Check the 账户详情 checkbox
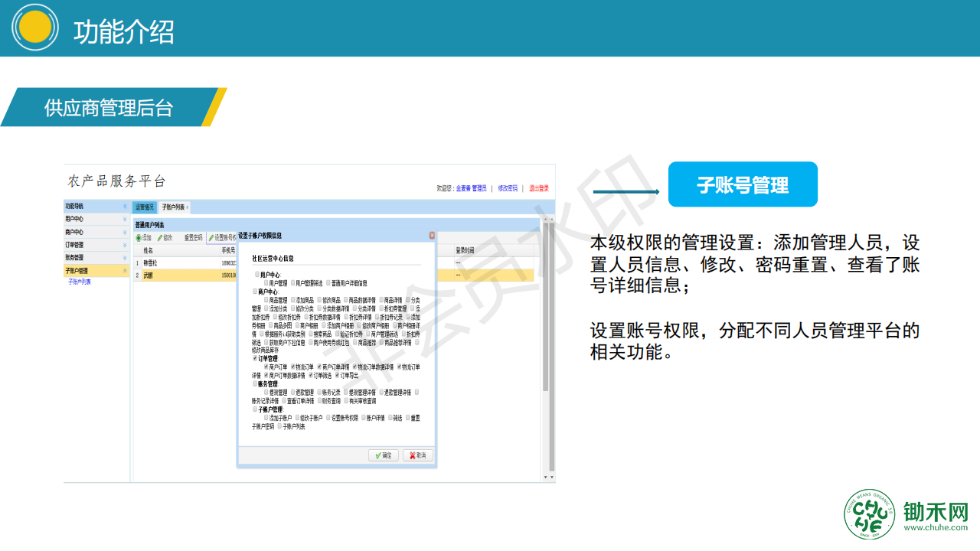The width and height of the screenshot is (980, 551). coord(364,417)
